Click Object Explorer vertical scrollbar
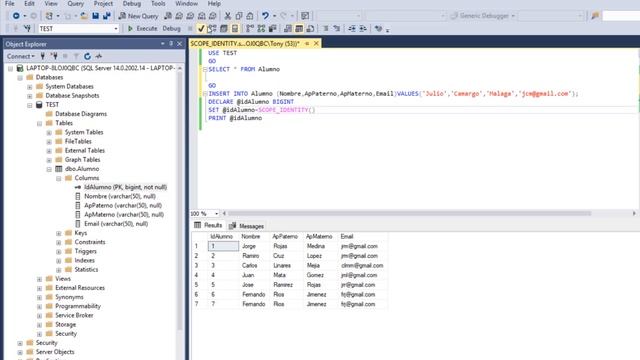Screen dimensions: 640x360 (180, 200)
